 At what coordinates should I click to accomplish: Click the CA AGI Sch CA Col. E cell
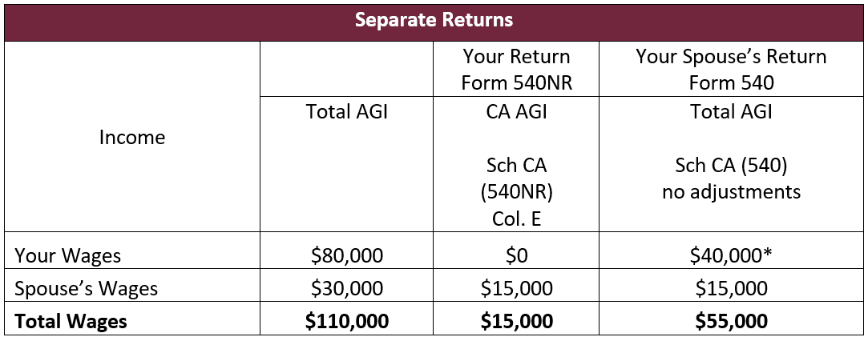(516, 164)
